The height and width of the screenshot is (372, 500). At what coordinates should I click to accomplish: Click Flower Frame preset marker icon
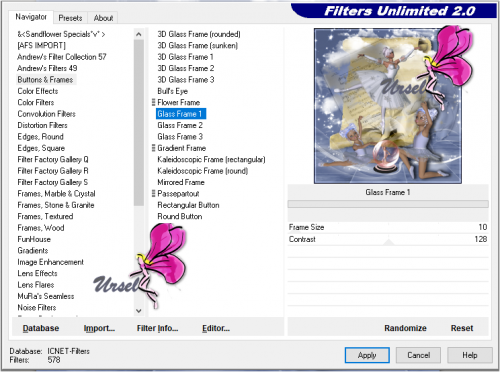tap(153, 102)
